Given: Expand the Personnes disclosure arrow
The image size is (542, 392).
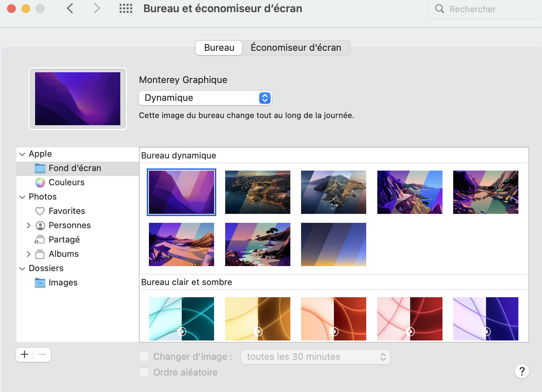Looking at the screenshot, I should click(29, 225).
